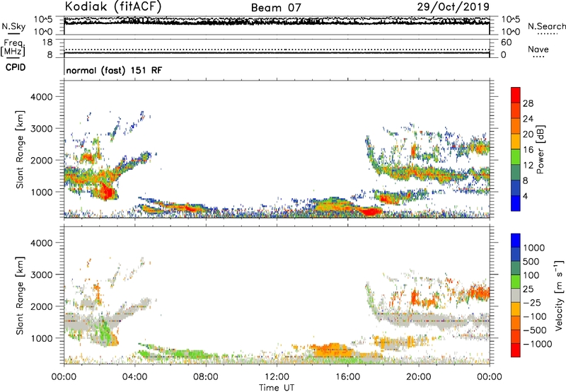The height and width of the screenshot is (392, 566).
Task: Click the "4" power colorbar label
Action: (x=526, y=196)
